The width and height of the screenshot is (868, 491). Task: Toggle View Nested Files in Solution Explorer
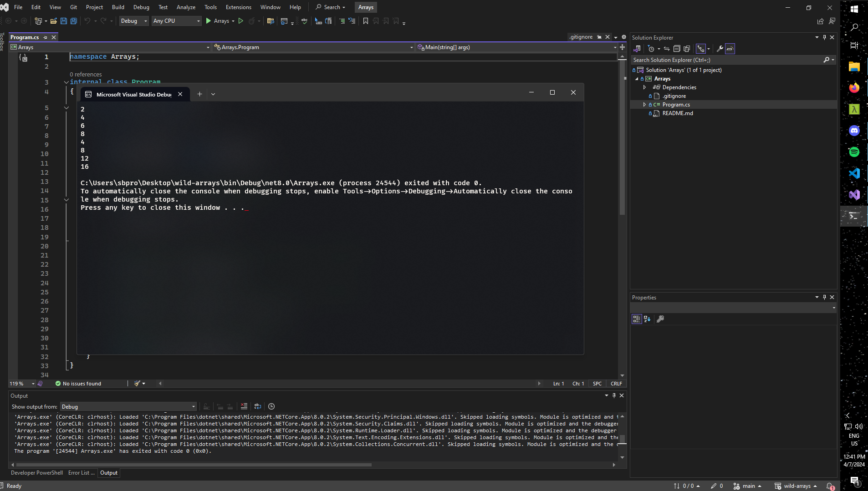coord(701,49)
